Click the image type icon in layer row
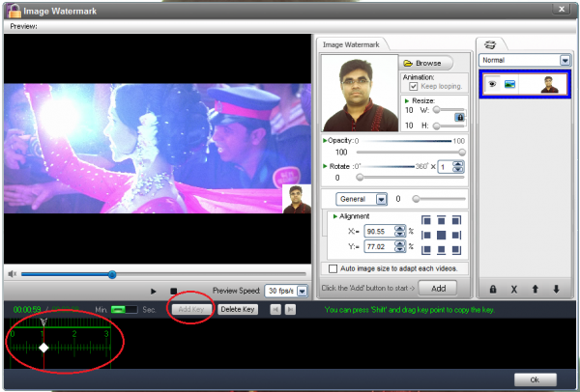The width and height of the screenshot is (580, 392). [x=509, y=84]
